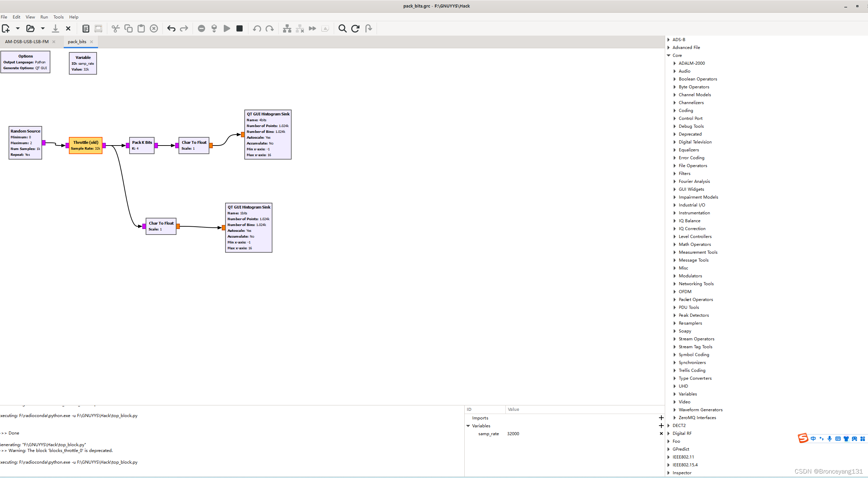Click the Find blocks magnifier icon
The width and height of the screenshot is (868, 478).
(342, 28)
